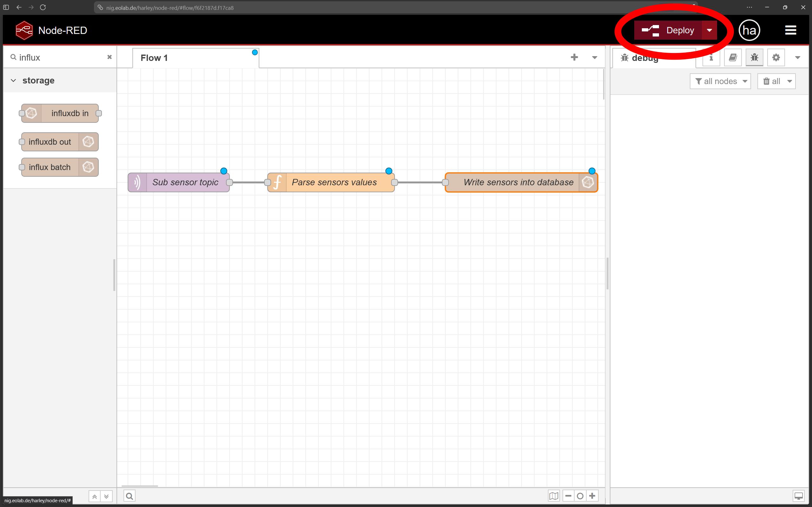Click the browser forward button
The image size is (812, 507).
[x=31, y=7]
